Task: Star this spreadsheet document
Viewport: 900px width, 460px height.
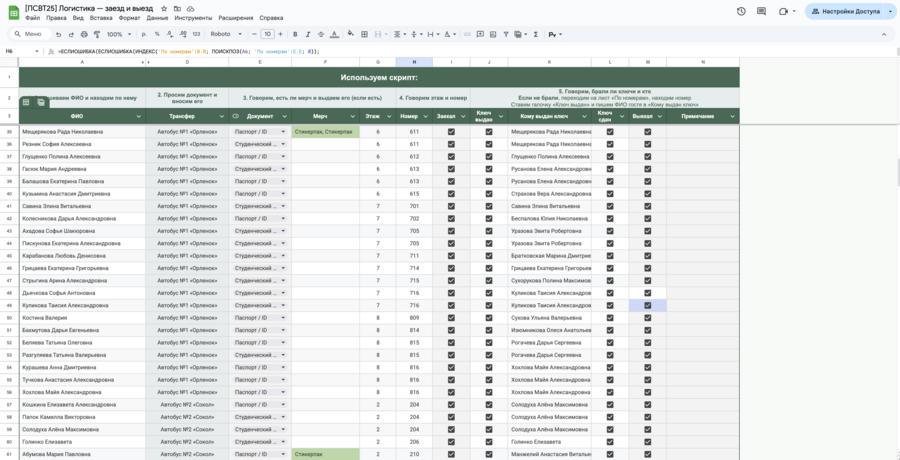Action: [164, 8]
